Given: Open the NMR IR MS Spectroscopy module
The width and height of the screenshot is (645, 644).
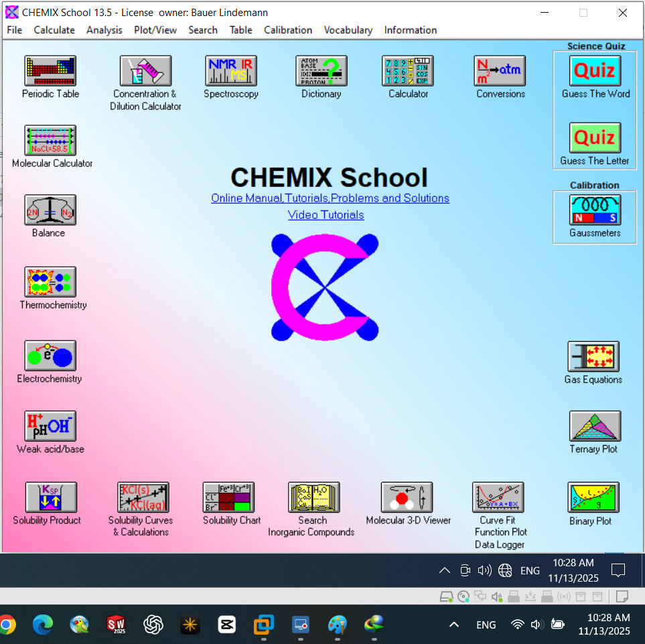Looking at the screenshot, I should tap(231, 71).
